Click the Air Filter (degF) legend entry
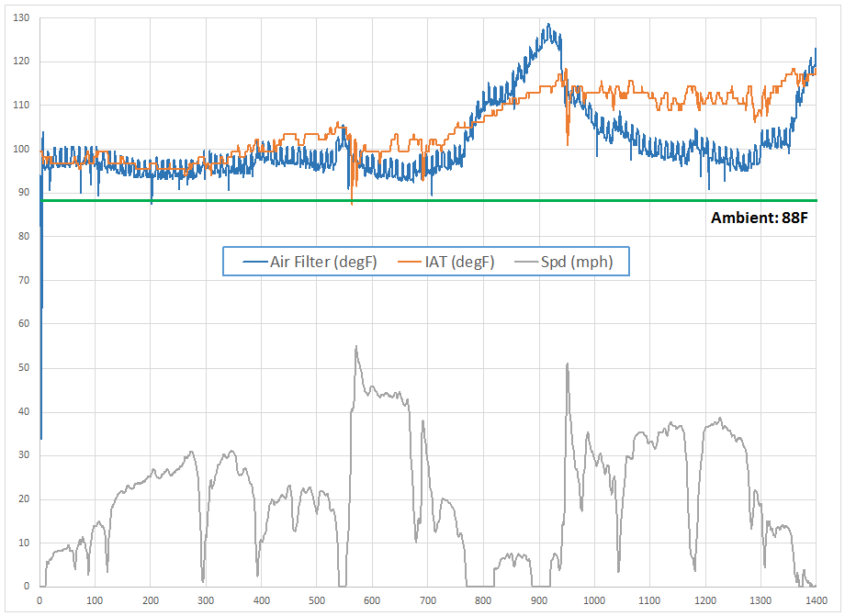 (x=322, y=262)
